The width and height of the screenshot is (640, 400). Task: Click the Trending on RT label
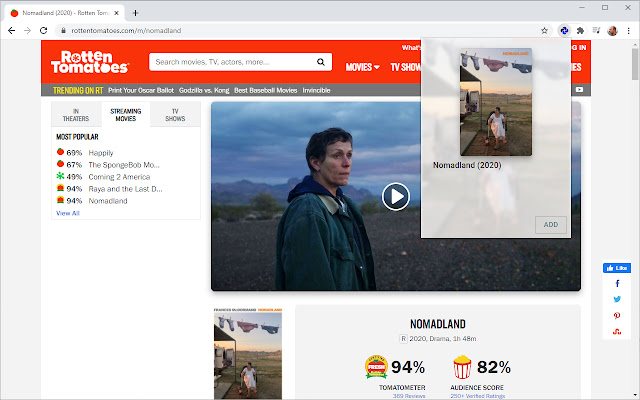(78, 90)
